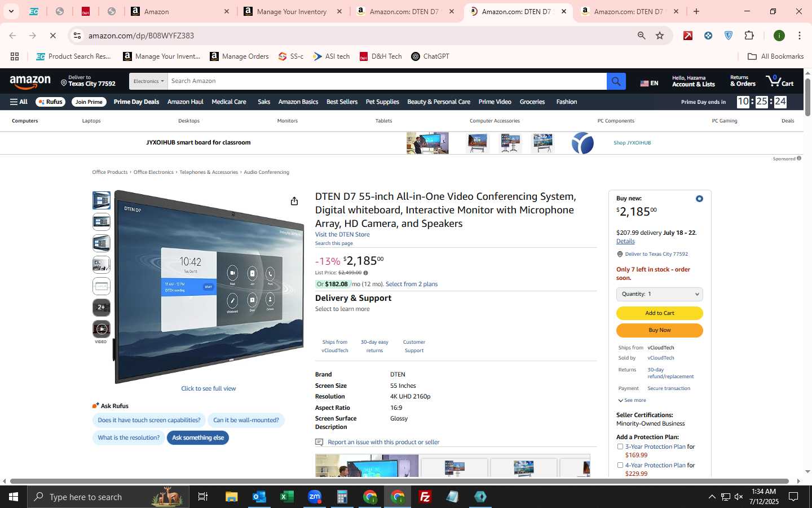Click Ask something else button

(198, 438)
